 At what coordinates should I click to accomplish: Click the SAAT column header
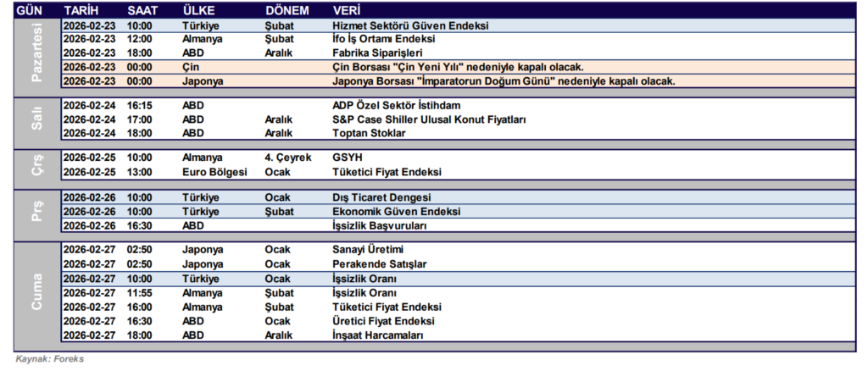[141, 9]
